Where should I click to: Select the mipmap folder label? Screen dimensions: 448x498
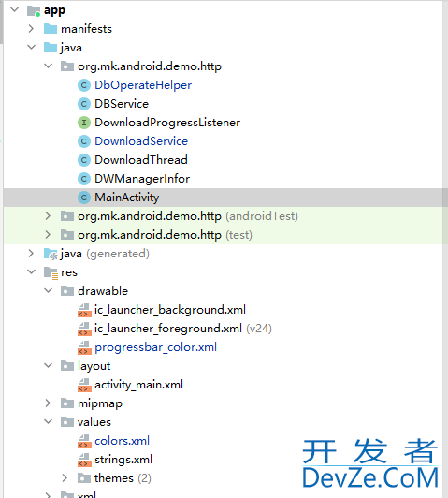click(100, 403)
